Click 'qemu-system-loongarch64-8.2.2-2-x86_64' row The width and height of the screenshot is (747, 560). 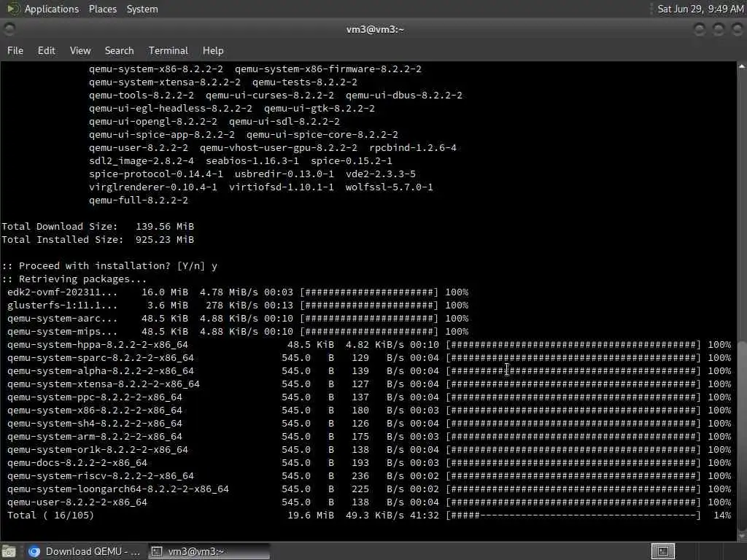(369, 489)
